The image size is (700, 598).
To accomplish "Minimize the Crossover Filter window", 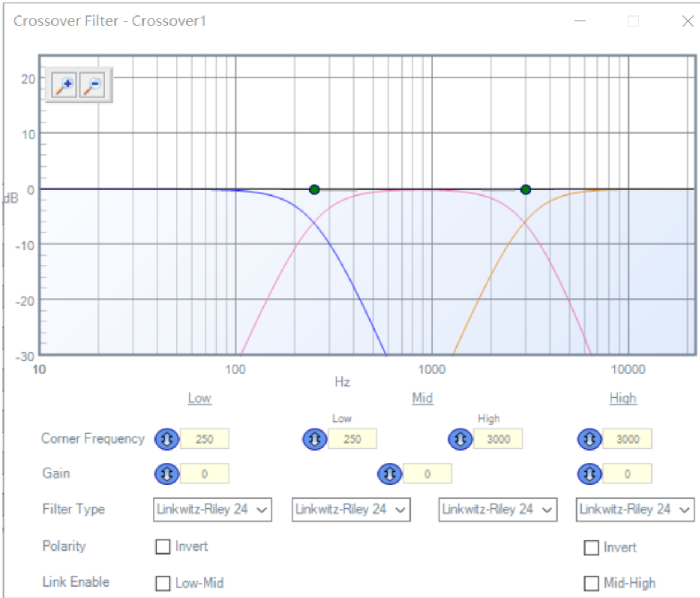I will point(580,21).
